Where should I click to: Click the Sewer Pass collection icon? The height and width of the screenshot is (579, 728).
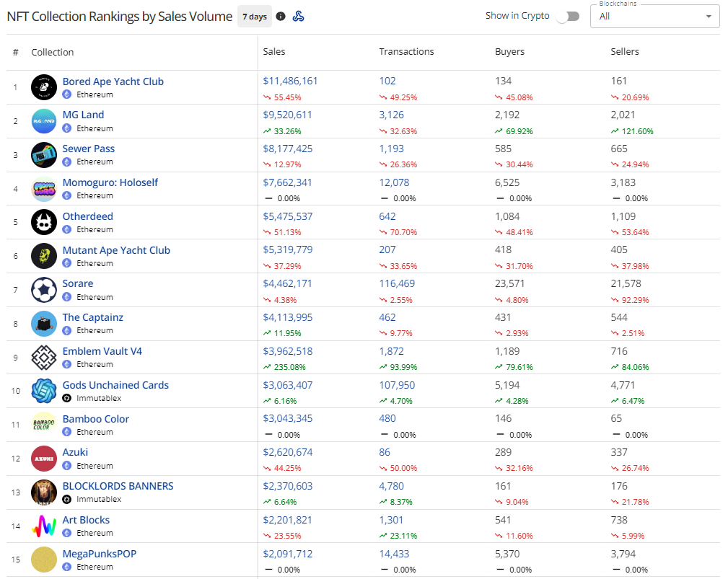(44, 155)
